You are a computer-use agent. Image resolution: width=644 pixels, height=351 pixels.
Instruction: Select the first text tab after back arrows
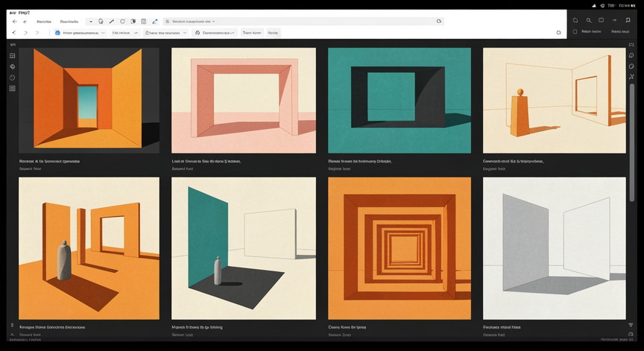coord(44,22)
